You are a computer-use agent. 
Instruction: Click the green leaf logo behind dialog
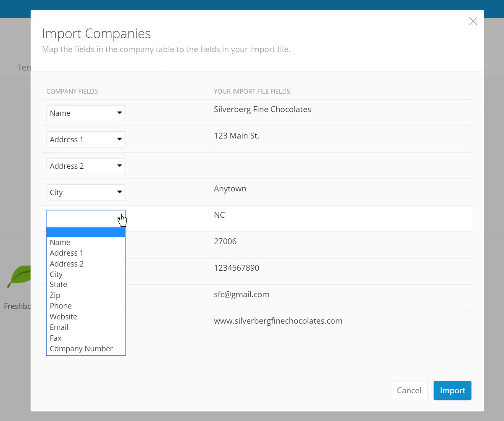[18, 277]
